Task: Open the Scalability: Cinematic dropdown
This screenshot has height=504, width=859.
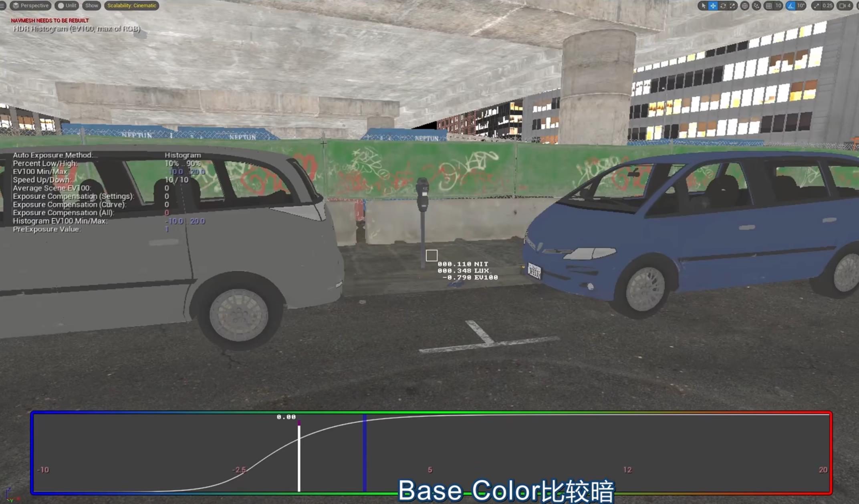Action: click(x=131, y=6)
